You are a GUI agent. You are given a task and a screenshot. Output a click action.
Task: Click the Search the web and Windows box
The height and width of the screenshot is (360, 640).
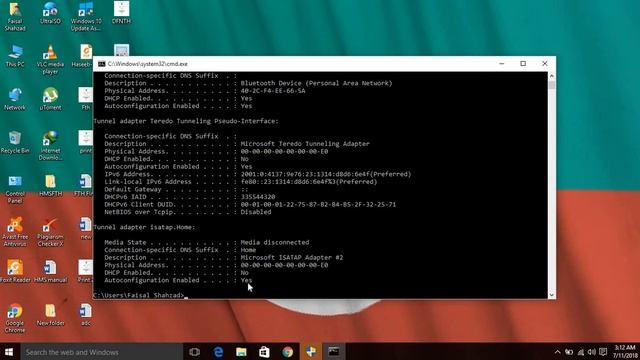pyautogui.click(x=101, y=352)
